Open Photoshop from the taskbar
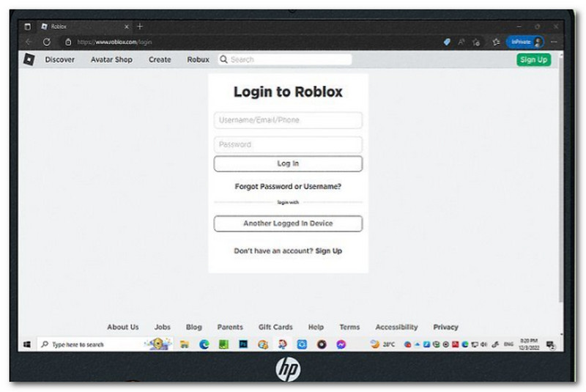This screenshot has height=392, width=586. (x=243, y=344)
